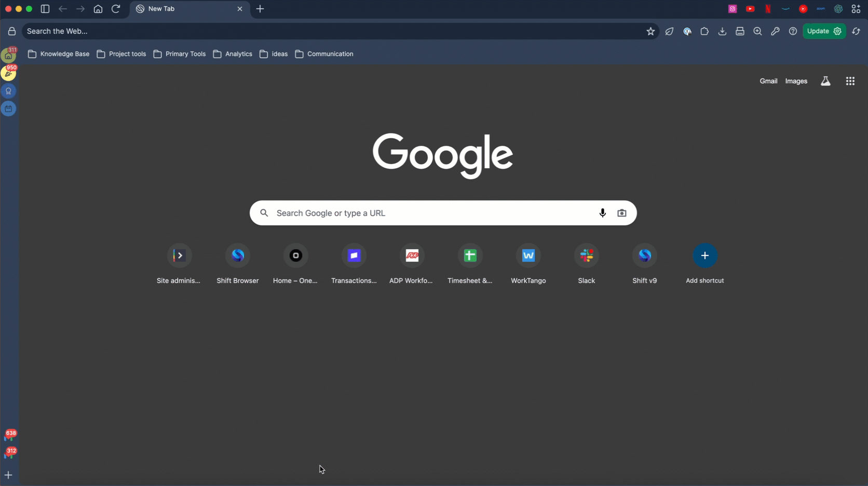This screenshot has height=486, width=868.
Task: Open the help question mark icon
Action: [x=793, y=31]
